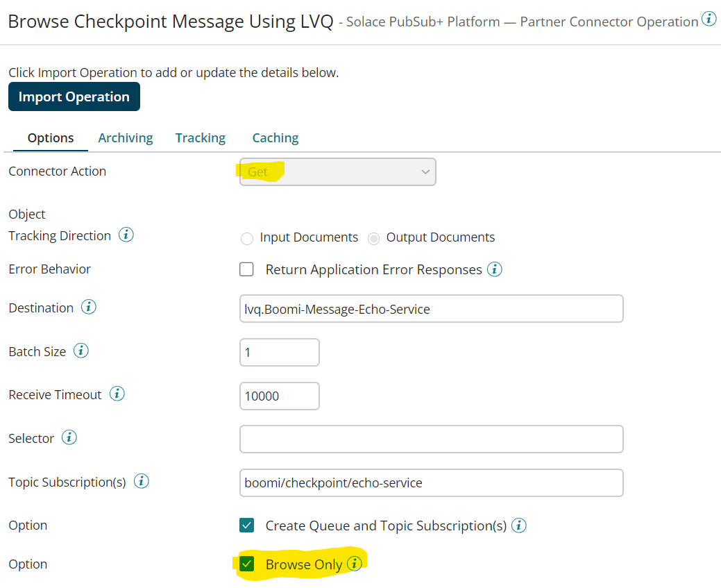This screenshot has width=721, height=588.
Task: Click the info icon beside Partner Connector Operation
Action: pos(709,19)
